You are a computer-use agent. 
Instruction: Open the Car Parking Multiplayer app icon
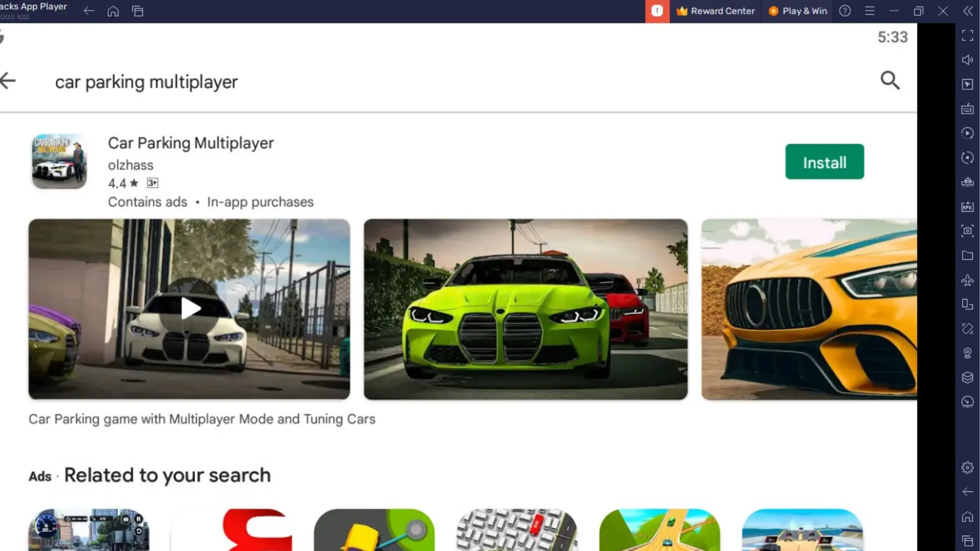59,161
